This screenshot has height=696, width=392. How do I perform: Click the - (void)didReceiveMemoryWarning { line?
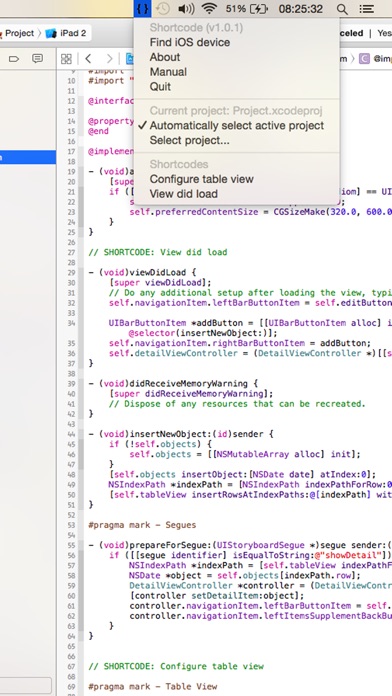174,384
